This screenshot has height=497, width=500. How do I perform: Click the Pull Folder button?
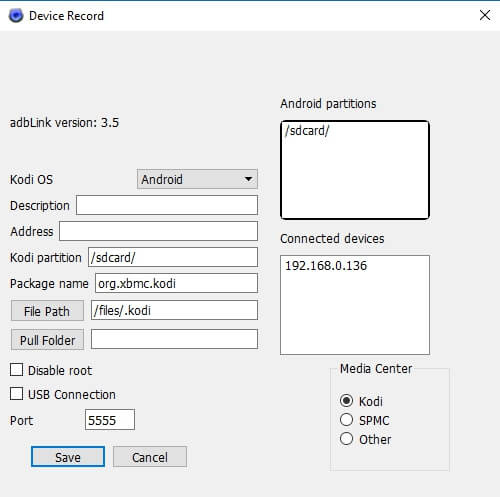(x=47, y=340)
